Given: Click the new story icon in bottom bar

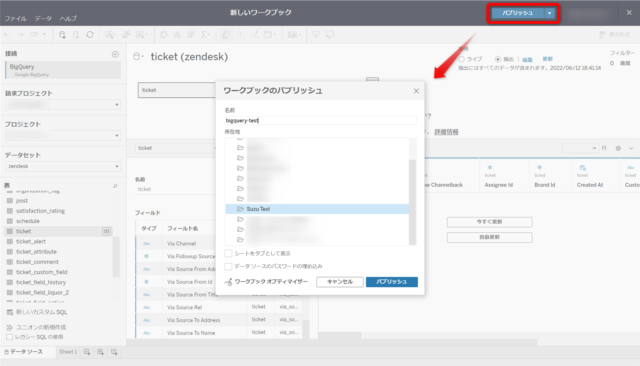Looking at the screenshot, I should tap(114, 352).
